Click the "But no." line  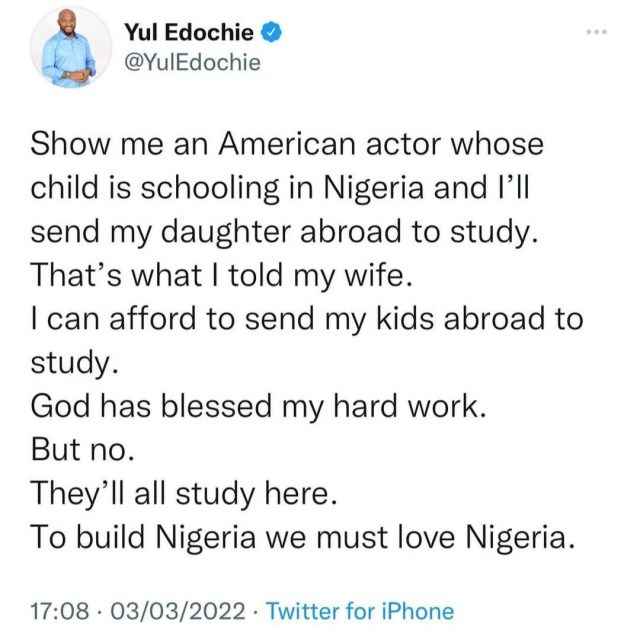(82, 450)
